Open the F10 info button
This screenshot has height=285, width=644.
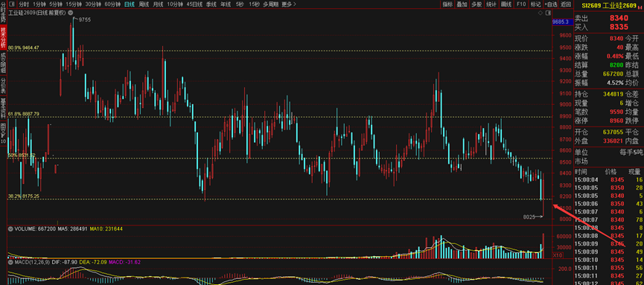pyautogui.click(x=521, y=4)
